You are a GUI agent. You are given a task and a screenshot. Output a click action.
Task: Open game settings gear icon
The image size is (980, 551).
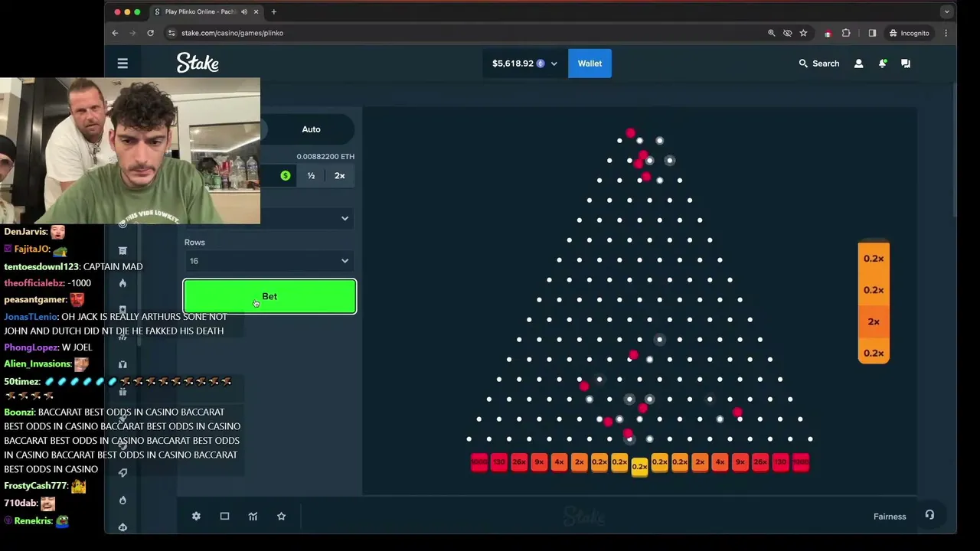pyautogui.click(x=196, y=517)
